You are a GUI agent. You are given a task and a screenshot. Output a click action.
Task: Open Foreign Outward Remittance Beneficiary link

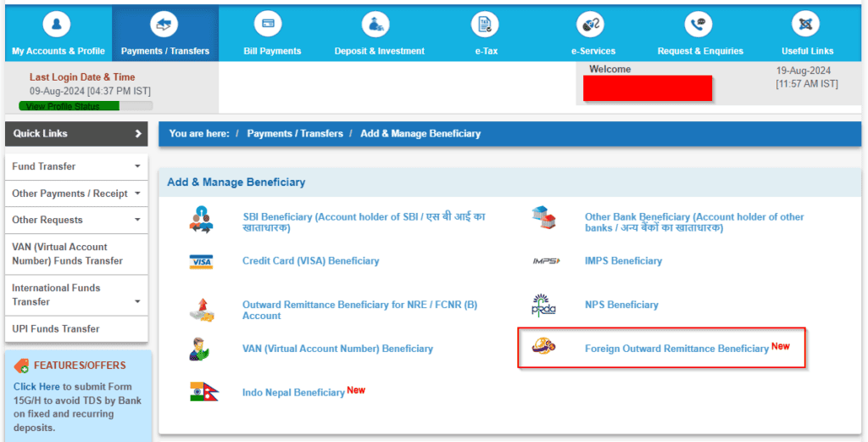click(x=676, y=349)
